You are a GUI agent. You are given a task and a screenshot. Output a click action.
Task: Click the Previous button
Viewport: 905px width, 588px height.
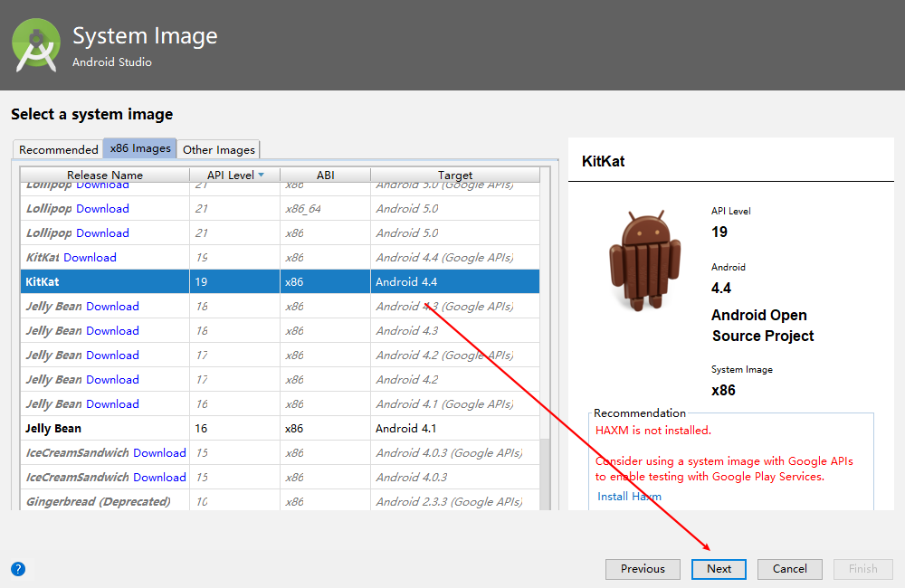(643, 569)
